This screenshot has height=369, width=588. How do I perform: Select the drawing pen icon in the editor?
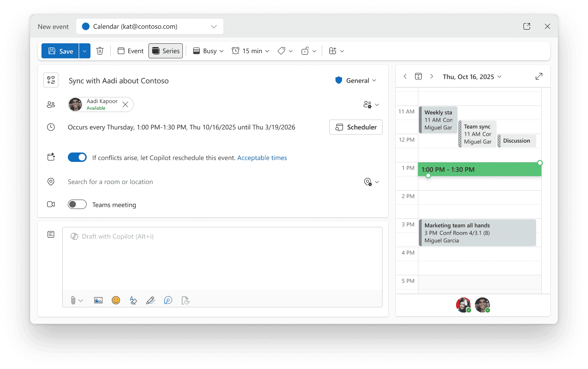click(x=151, y=300)
